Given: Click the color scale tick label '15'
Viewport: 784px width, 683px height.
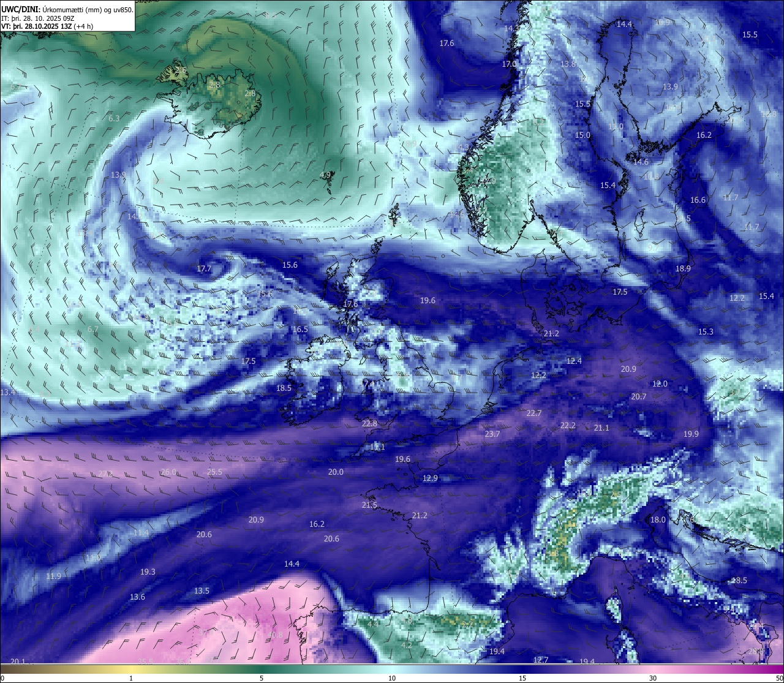Looking at the screenshot, I should (522, 678).
